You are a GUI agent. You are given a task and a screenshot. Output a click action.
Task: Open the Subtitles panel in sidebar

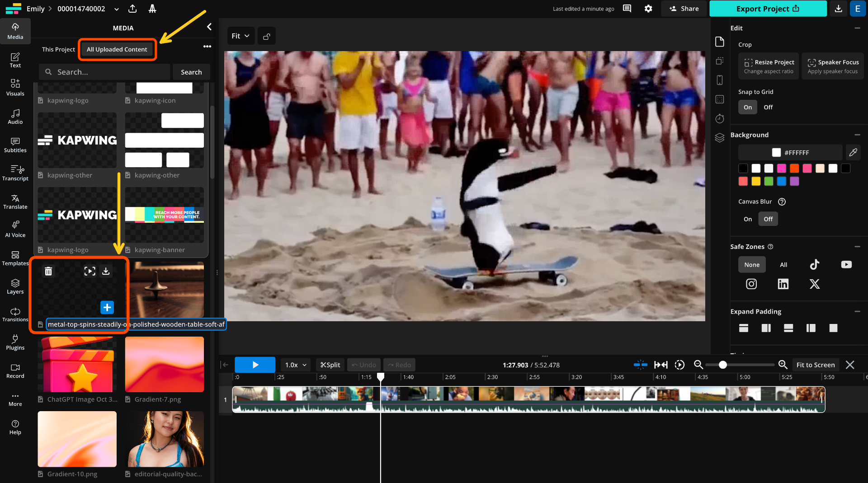pyautogui.click(x=15, y=145)
